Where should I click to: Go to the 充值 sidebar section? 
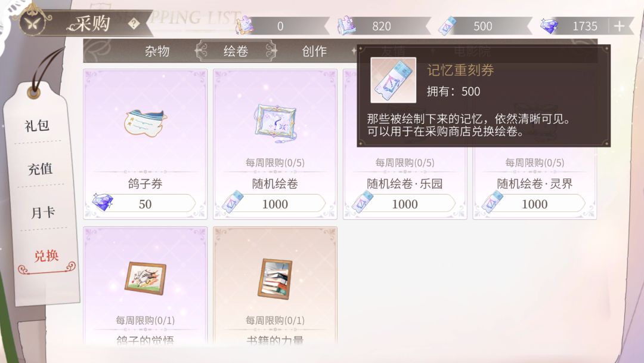pyautogui.click(x=40, y=169)
